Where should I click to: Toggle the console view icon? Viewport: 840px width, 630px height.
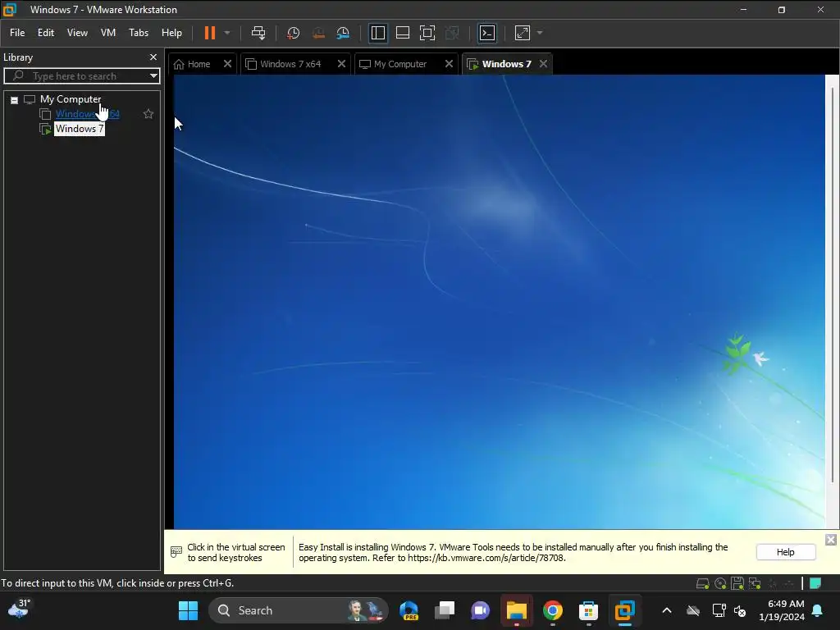coord(487,33)
